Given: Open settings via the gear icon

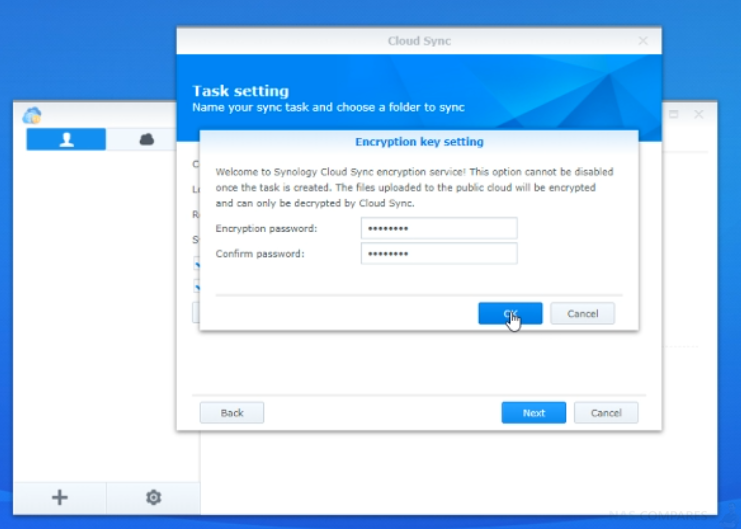Looking at the screenshot, I should click(x=153, y=497).
